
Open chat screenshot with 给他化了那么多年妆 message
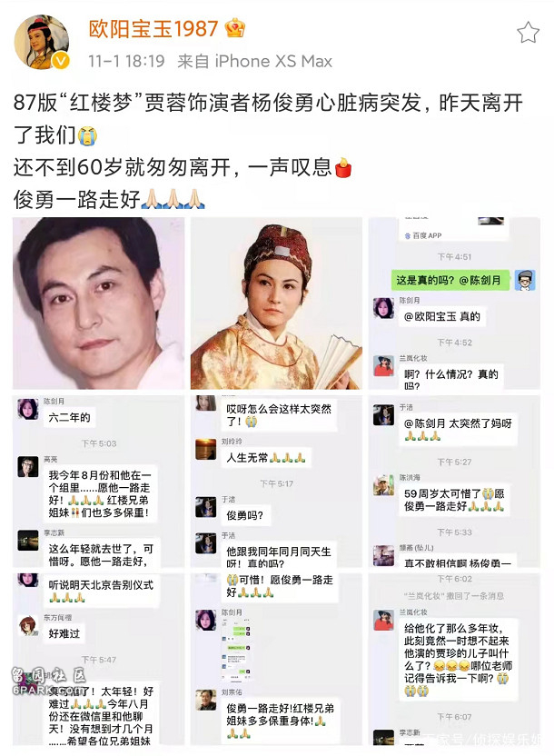point(454,659)
